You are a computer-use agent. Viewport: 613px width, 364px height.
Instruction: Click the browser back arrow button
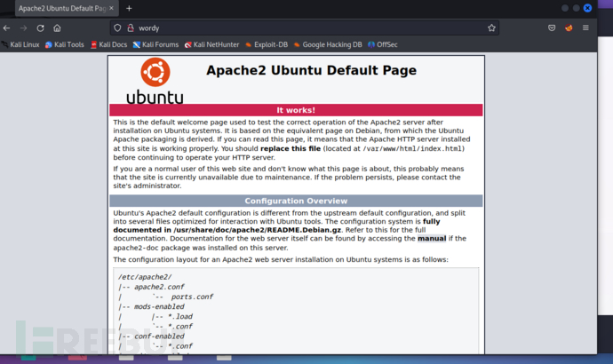7,28
